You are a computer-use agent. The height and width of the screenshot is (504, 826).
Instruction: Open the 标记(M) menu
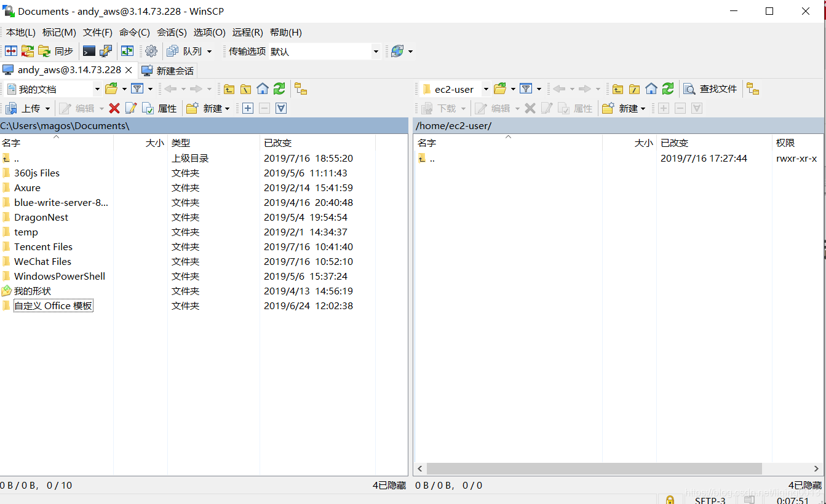(59, 32)
